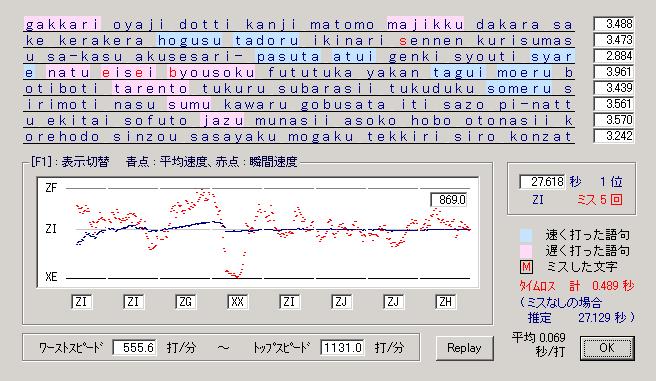Click the first row time value 3.488
The height and width of the screenshot is (381, 656).
pos(614,24)
